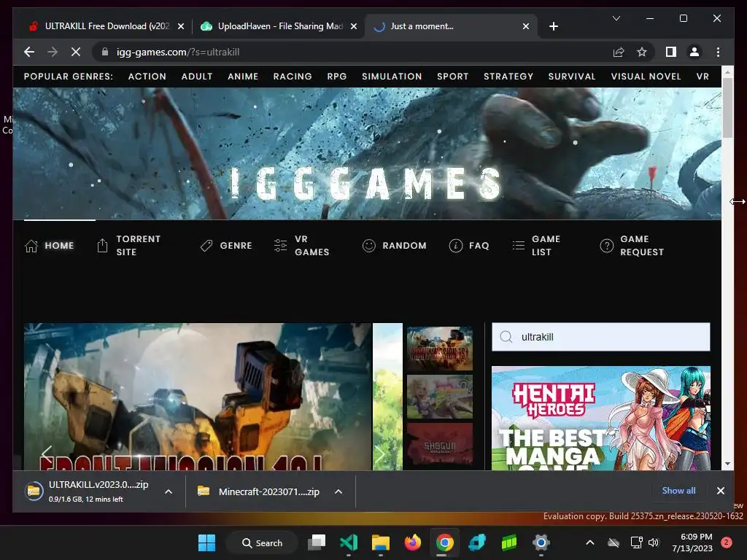Open Chrome's three-dot menu
The image size is (747, 560).
tap(718, 52)
